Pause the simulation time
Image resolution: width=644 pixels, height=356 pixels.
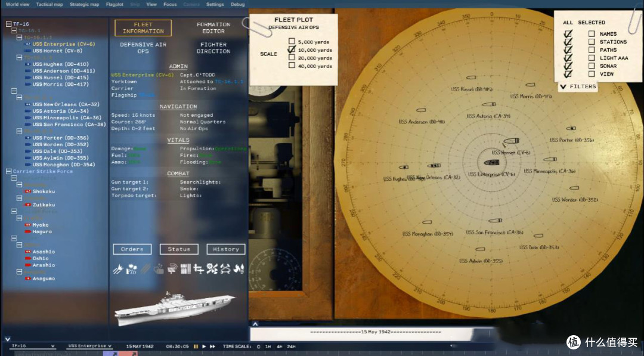pos(196,346)
